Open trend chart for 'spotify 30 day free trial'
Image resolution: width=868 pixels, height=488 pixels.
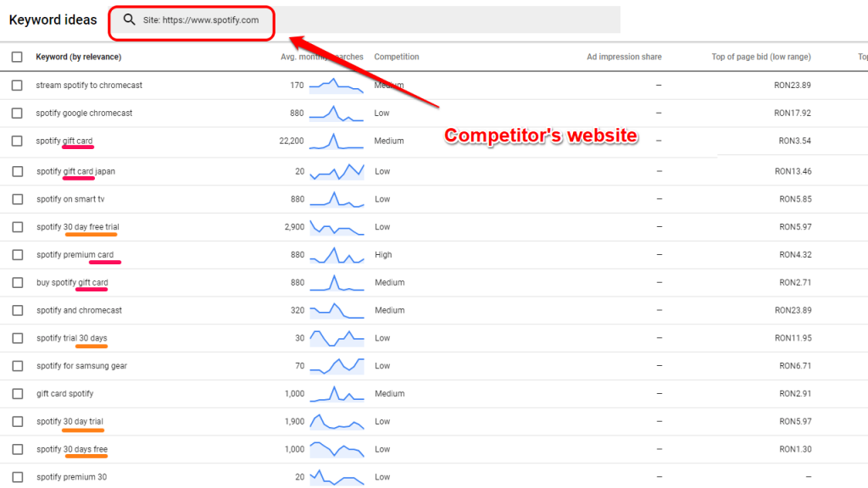tap(337, 227)
